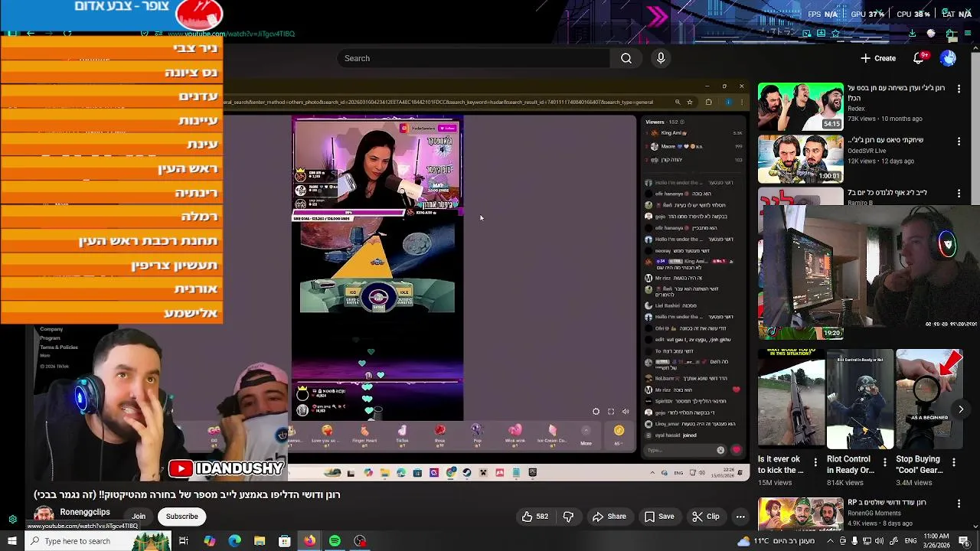The width and height of the screenshot is (980, 551).
Task: Open the YouTube account avatar menu
Action: [x=948, y=58]
